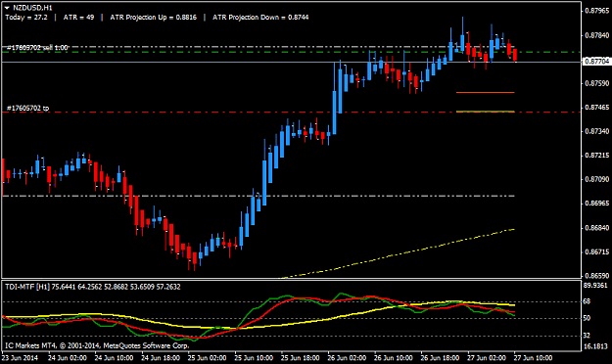Click the '27 Jun 10:00' time label

tap(533, 358)
